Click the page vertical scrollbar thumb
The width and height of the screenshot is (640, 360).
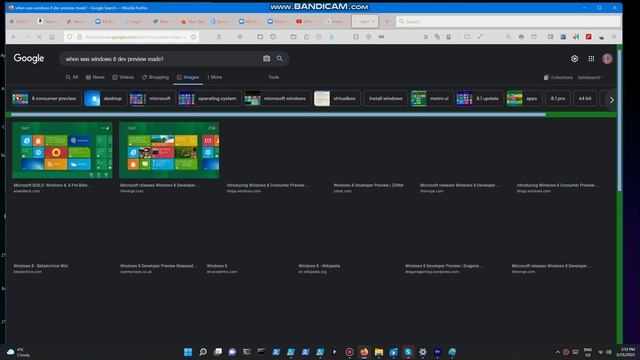point(620,120)
